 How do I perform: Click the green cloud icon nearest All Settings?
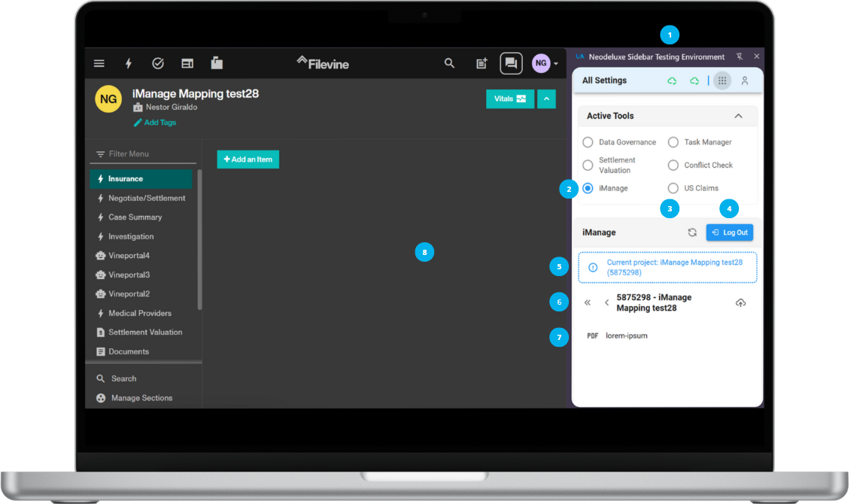click(x=672, y=80)
